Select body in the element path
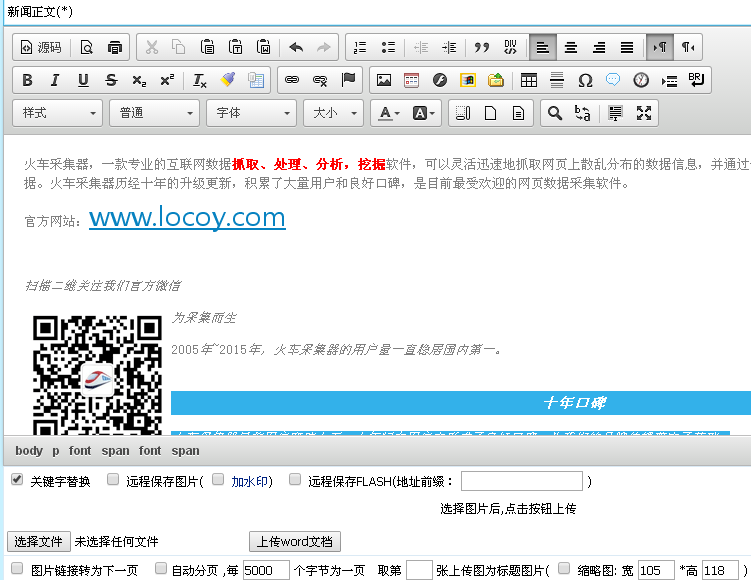This screenshot has height=580, width=751. 29,451
